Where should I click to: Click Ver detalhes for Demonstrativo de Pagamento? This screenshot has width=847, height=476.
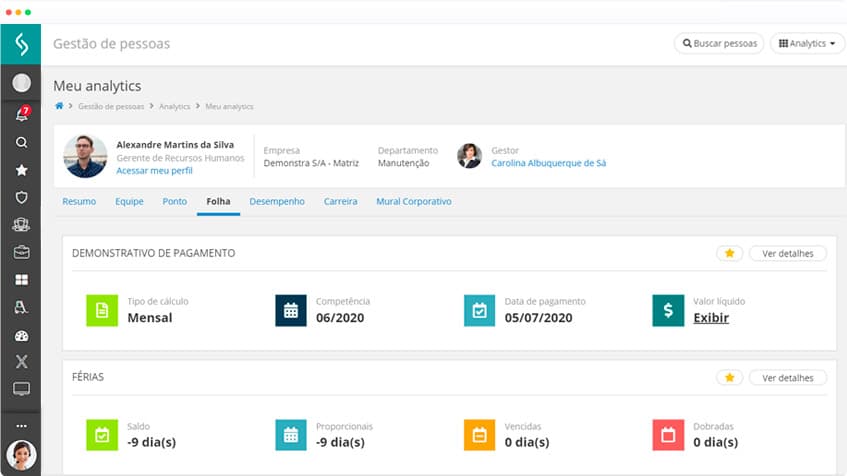787,253
